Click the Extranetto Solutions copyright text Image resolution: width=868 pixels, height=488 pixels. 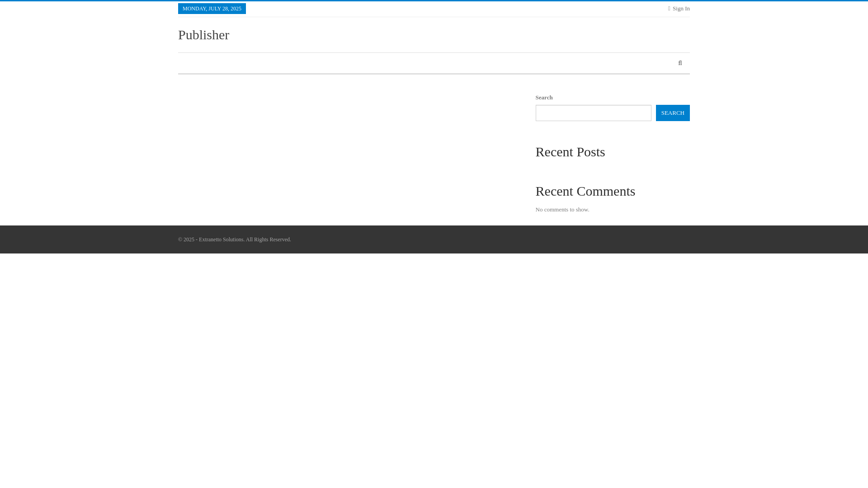(235, 239)
